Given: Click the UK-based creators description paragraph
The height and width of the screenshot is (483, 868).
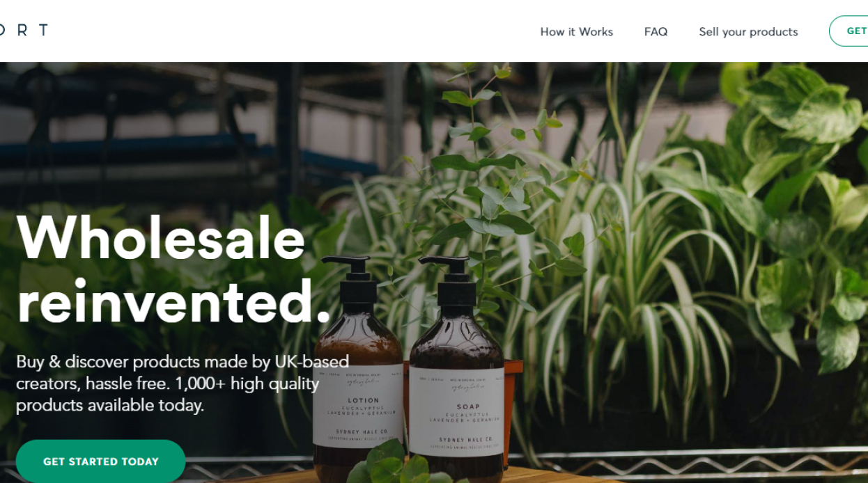Looking at the screenshot, I should point(183,383).
